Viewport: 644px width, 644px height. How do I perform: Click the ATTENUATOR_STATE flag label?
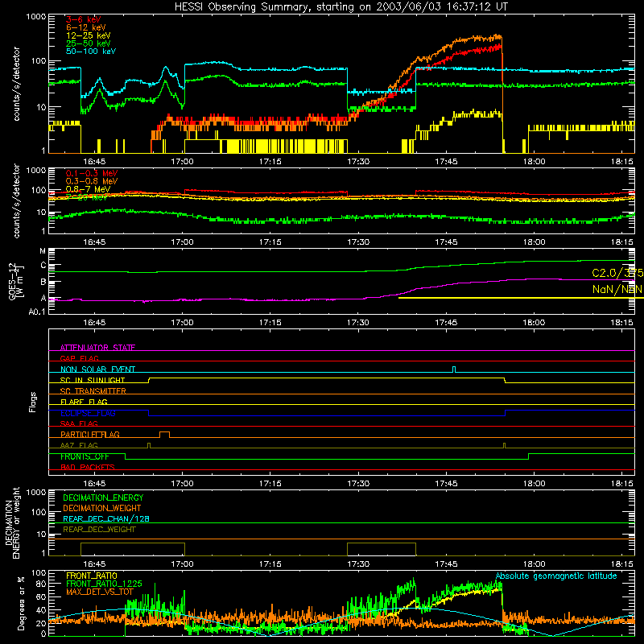click(x=97, y=348)
